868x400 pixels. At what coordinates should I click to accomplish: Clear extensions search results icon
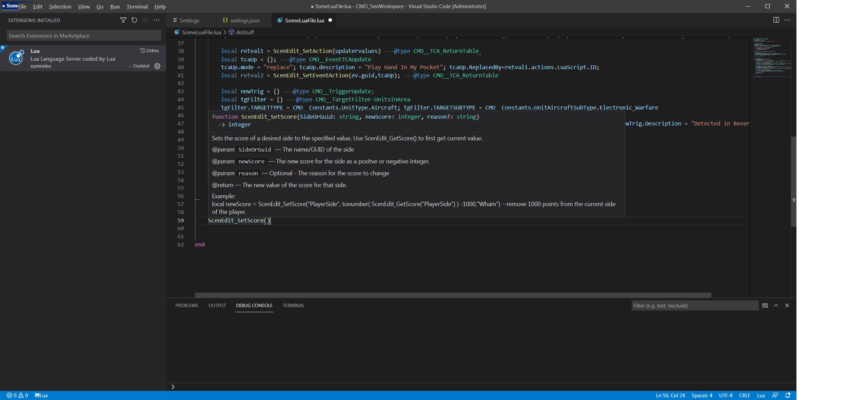145,20
